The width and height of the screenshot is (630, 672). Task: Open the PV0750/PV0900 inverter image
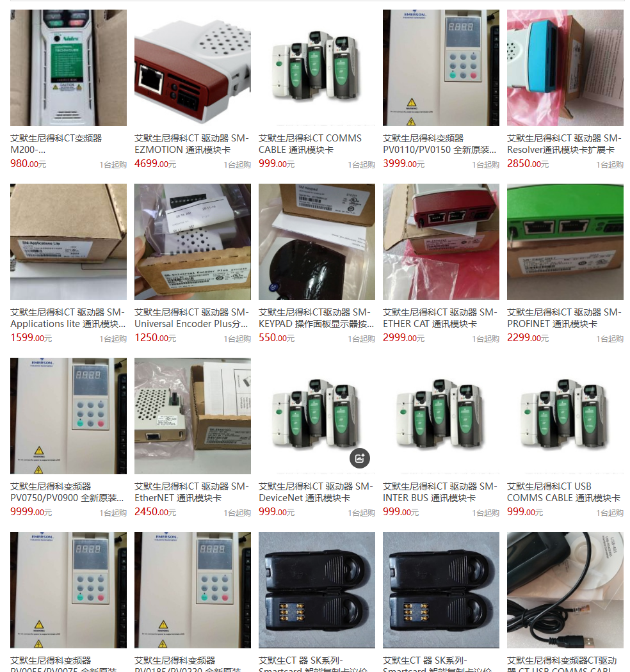[69, 416]
